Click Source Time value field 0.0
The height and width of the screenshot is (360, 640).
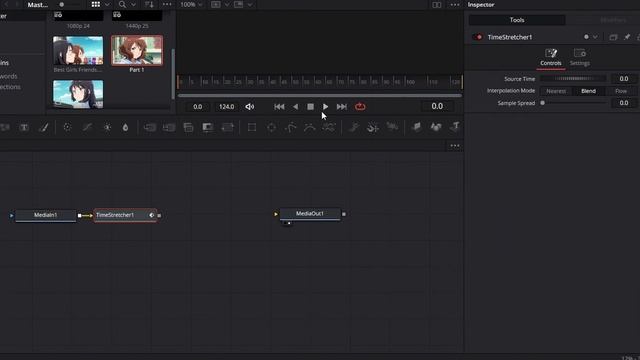pyautogui.click(x=623, y=79)
